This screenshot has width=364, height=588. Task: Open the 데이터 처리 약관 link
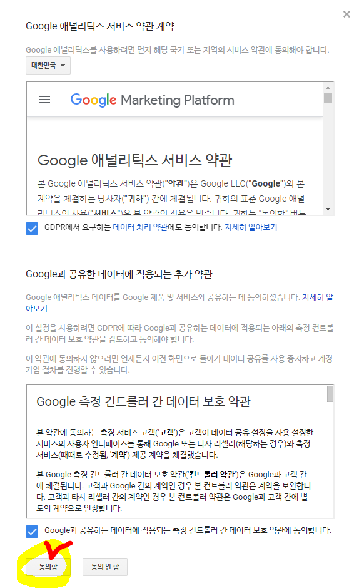point(140,227)
